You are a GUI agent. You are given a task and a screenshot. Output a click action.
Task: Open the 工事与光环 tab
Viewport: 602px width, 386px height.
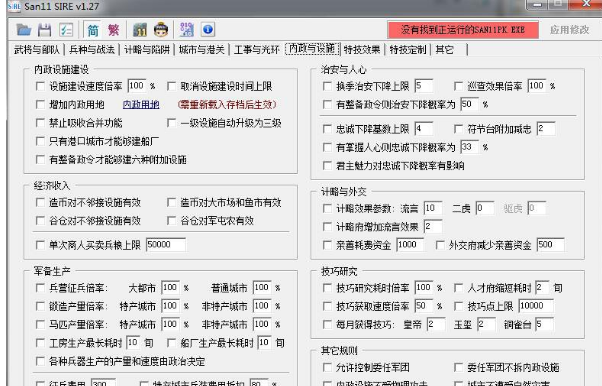click(x=256, y=50)
